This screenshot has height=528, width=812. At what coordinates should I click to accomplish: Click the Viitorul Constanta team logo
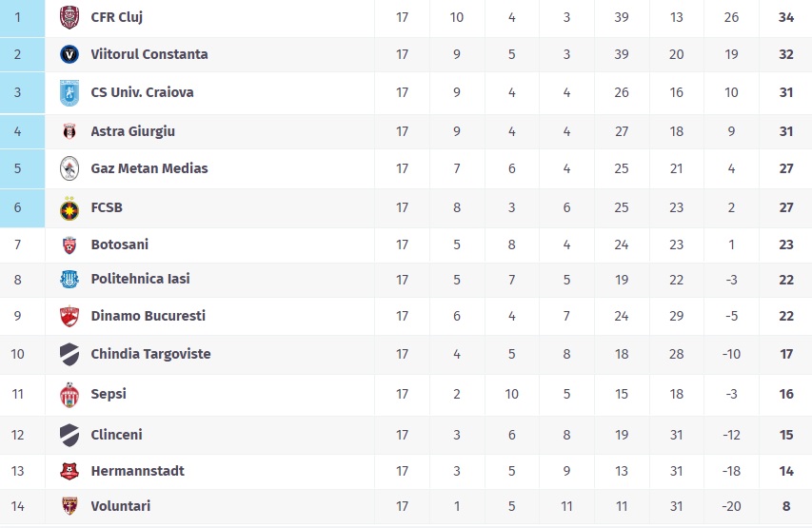point(69,54)
